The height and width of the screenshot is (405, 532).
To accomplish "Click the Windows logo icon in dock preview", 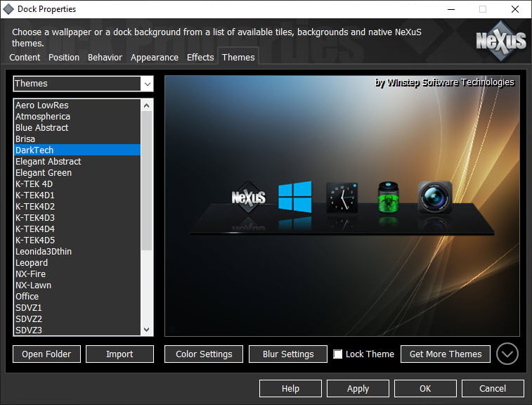I will click(x=295, y=197).
